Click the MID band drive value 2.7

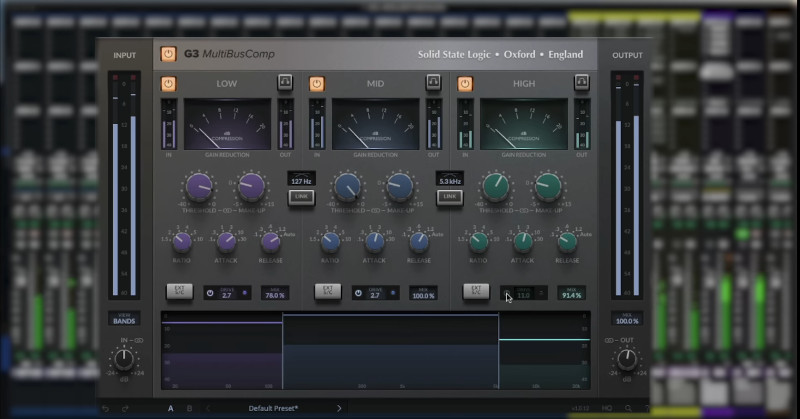375,295
